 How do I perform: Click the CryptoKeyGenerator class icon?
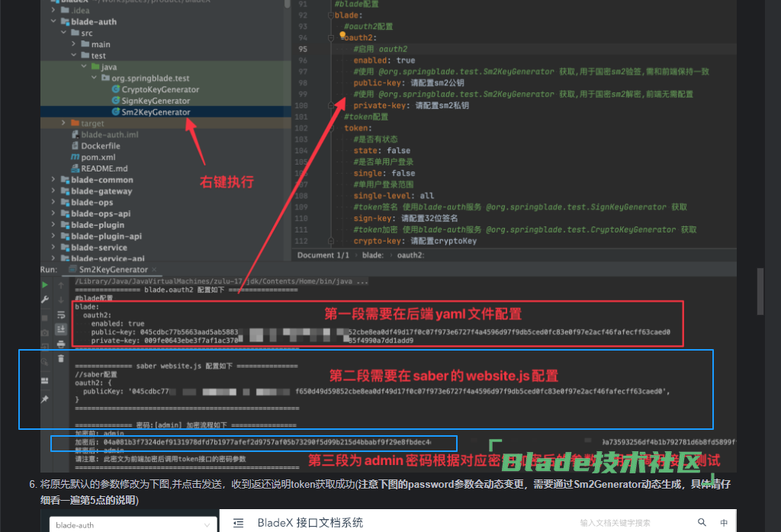coord(116,89)
